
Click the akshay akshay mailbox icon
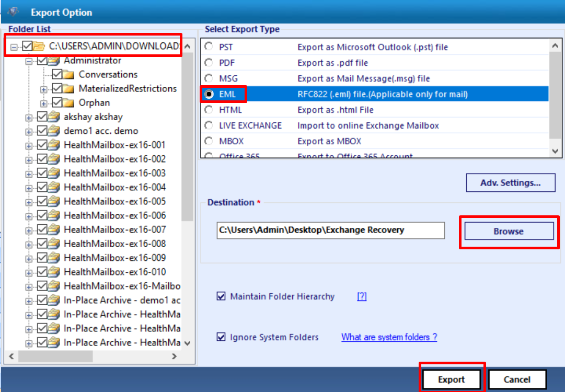point(54,117)
